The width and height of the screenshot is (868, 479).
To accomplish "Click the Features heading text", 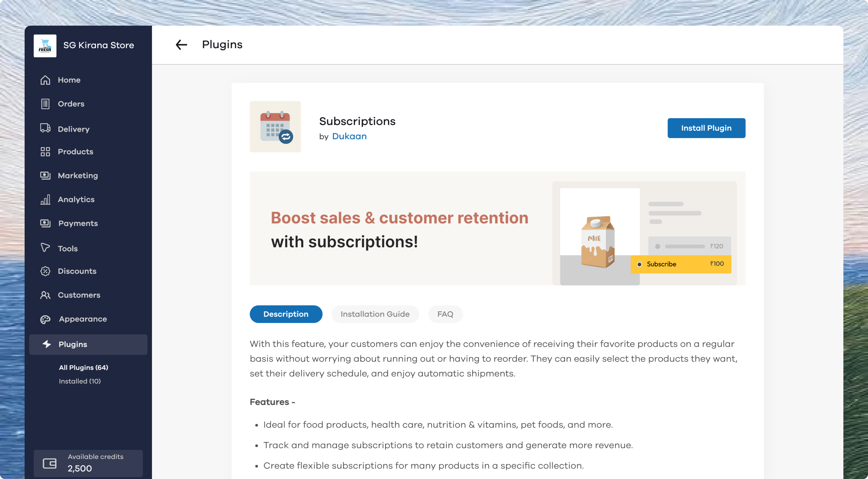I will click(x=272, y=402).
